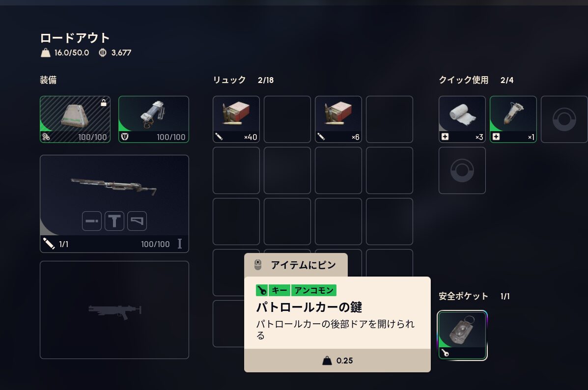588x390 pixels.
Task: Click the lock icon on backpack slot
Action: coord(104,102)
